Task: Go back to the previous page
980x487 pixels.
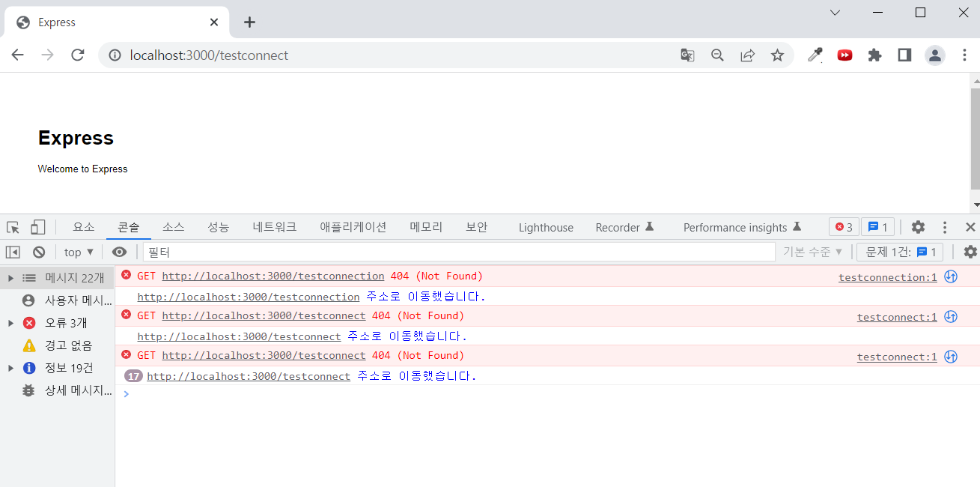Action: (x=18, y=55)
